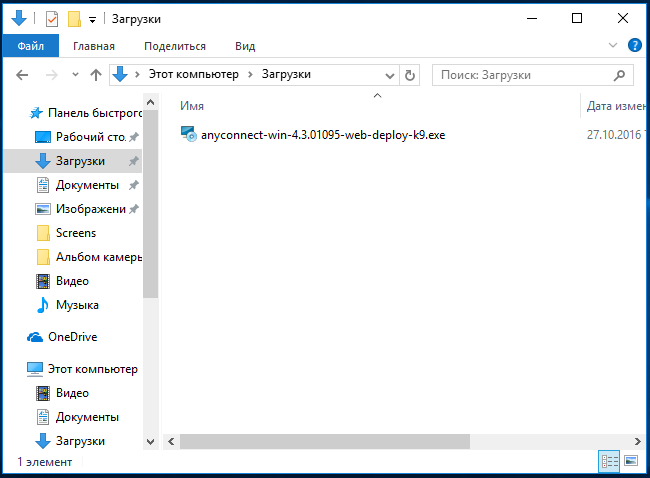This screenshot has width=650, height=478.
Task: Click the navigation pane vertical scrollbar thumb
Action: click(150, 204)
